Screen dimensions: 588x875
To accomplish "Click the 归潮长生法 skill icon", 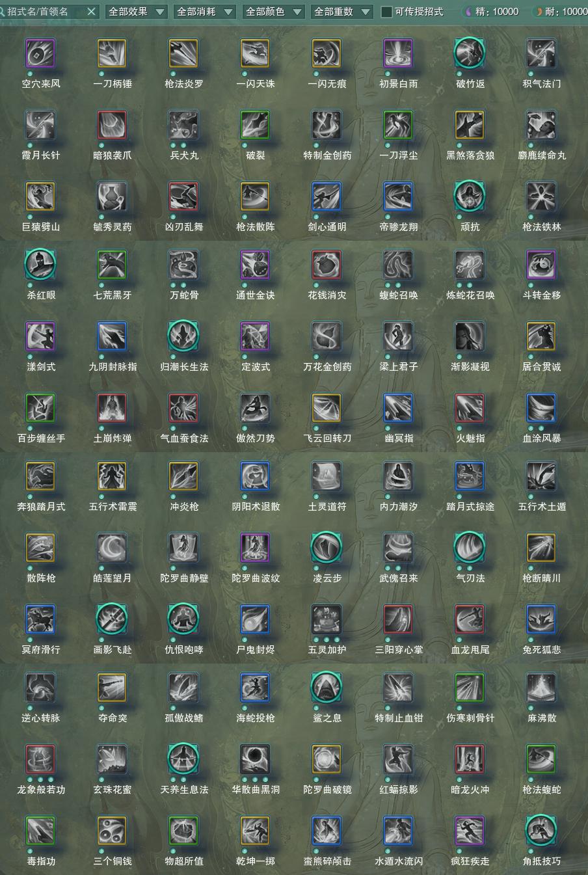I will [183, 337].
